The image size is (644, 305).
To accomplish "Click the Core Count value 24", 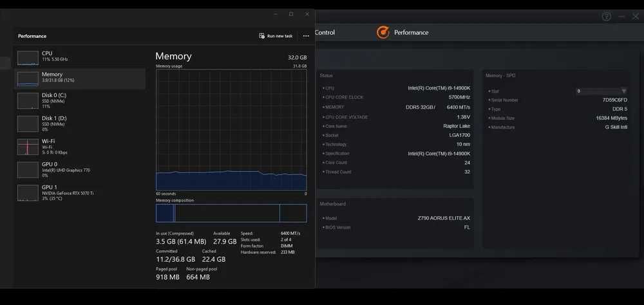I will point(468,163).
